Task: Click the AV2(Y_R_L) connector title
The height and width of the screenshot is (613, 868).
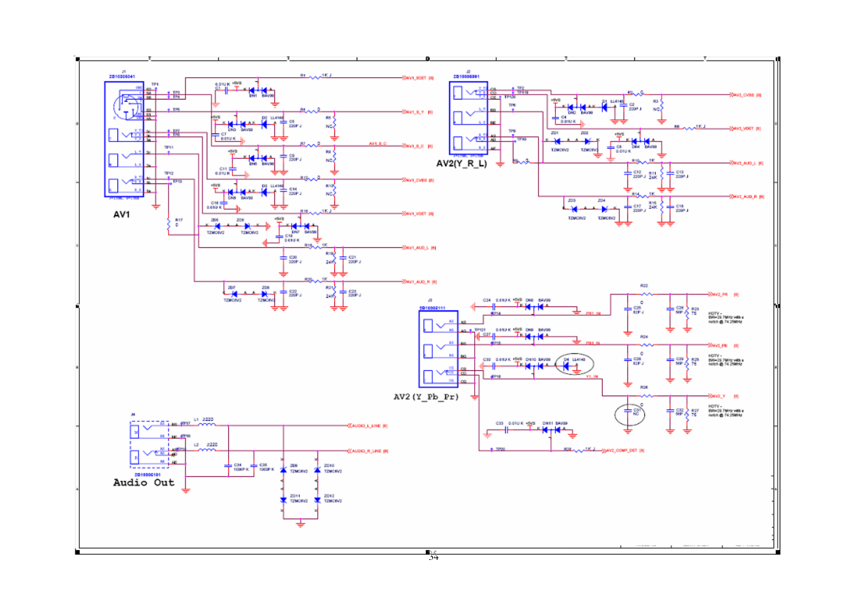Action: click(x=461, y=164)
